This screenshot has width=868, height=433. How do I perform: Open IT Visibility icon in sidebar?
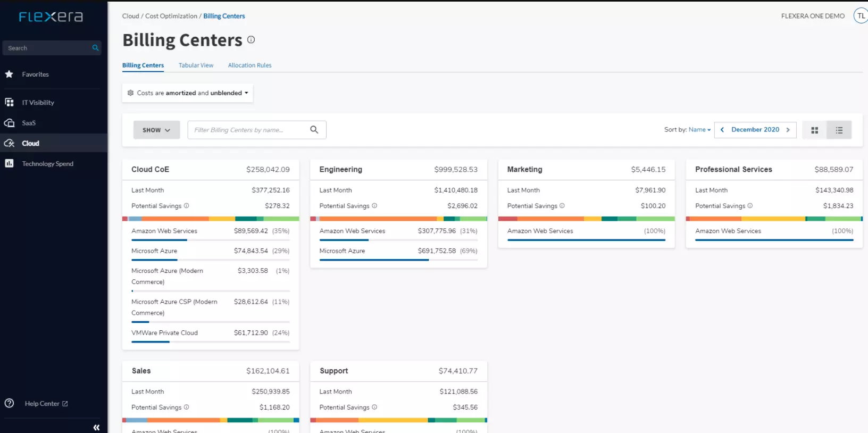[9, 102]
